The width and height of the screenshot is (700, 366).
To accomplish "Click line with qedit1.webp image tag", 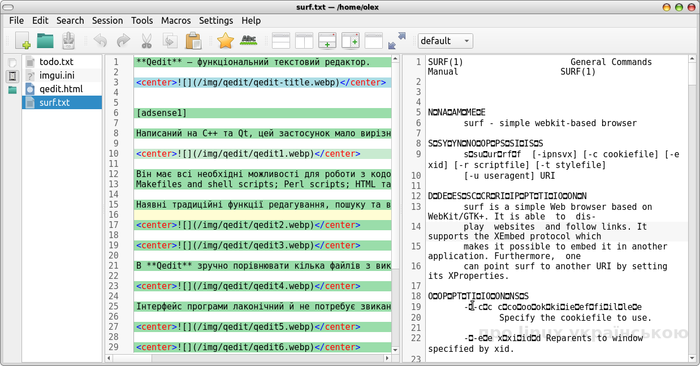I will [262, 154].
